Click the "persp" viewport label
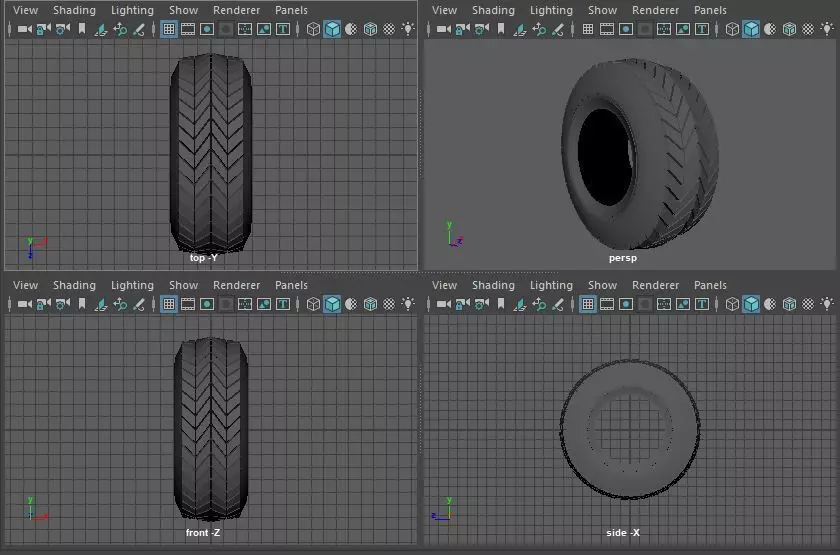Viewport: 840px width, 555px height. pos(622,258)
